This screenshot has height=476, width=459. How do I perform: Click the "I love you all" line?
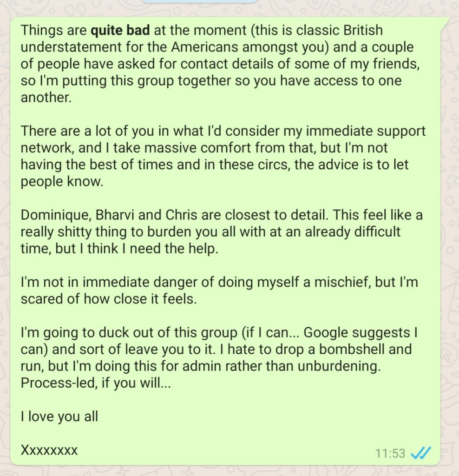(x=59, y=416)
